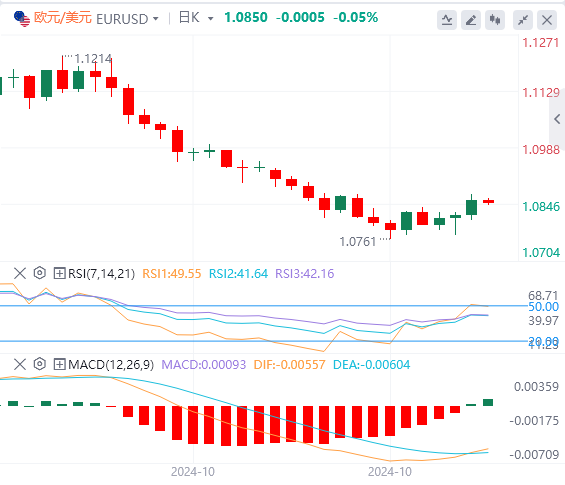The height and width of the screenshot is (485, 565).
Task: Click the 欧元/美元 pair name
Action: [x=63, y=17]
